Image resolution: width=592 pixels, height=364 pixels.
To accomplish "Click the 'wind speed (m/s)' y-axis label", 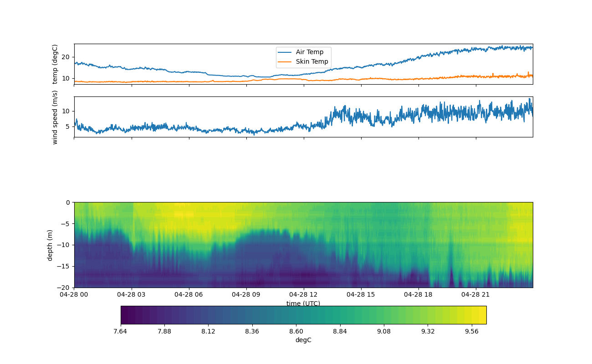I will click(55, 117).
